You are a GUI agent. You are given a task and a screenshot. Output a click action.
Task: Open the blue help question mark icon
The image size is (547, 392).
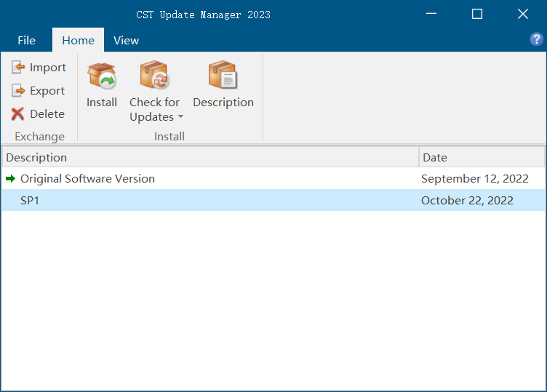tap(536, 39)
